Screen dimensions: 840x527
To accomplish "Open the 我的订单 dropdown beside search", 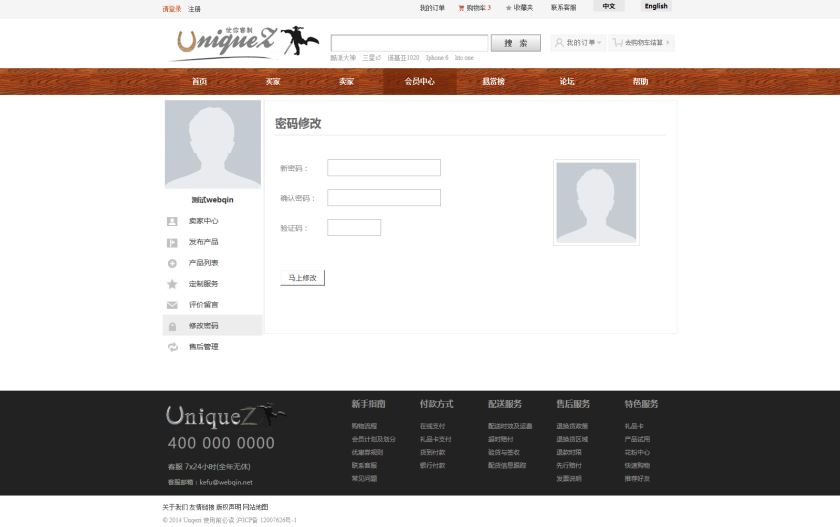I will pyautogui.click(x=578, y=43).
